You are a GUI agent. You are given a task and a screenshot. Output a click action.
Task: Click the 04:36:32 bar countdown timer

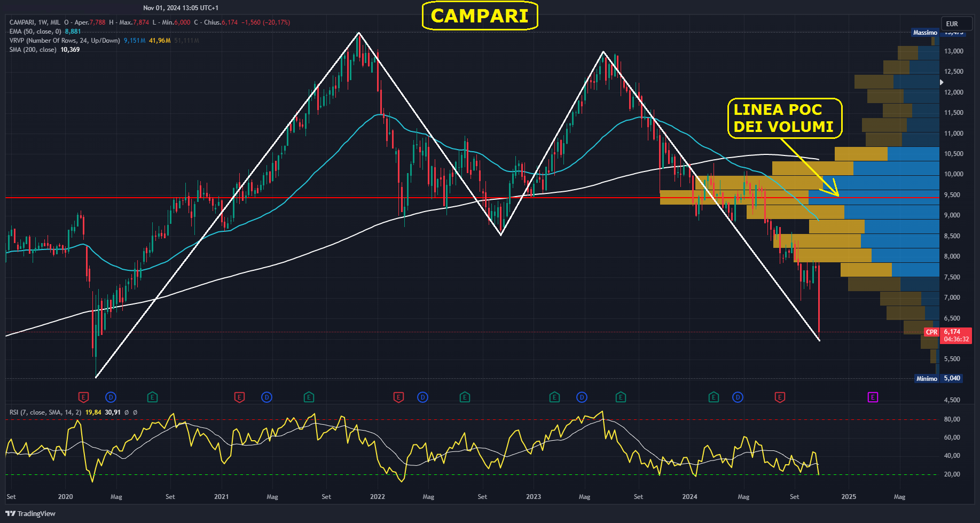click(x=956, y=339)
